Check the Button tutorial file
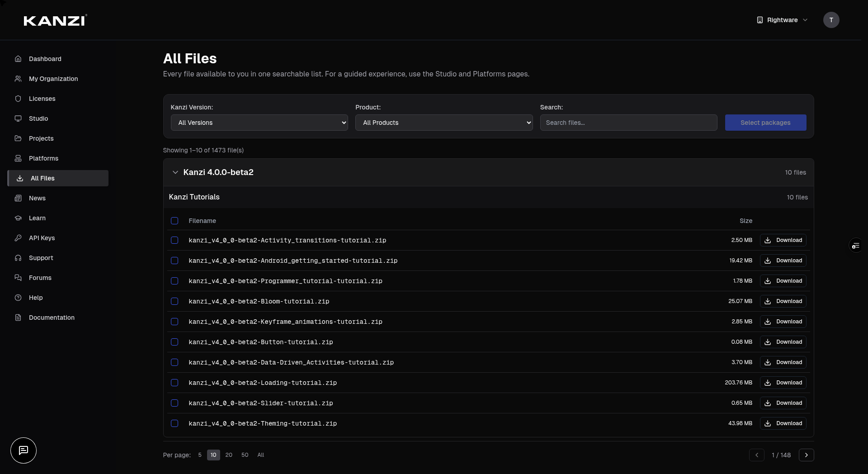Image resolution: width=868 pixels, height=474 pixels. click(x=175, y=342)
